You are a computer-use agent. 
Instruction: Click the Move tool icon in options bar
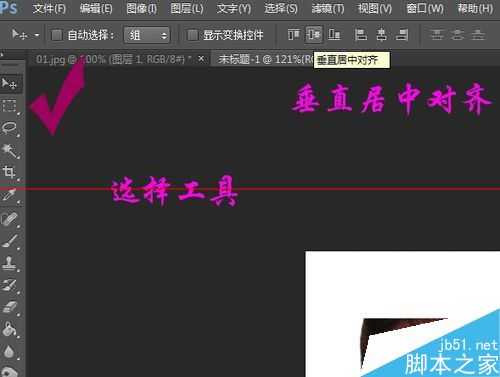(x=19, y=35)
